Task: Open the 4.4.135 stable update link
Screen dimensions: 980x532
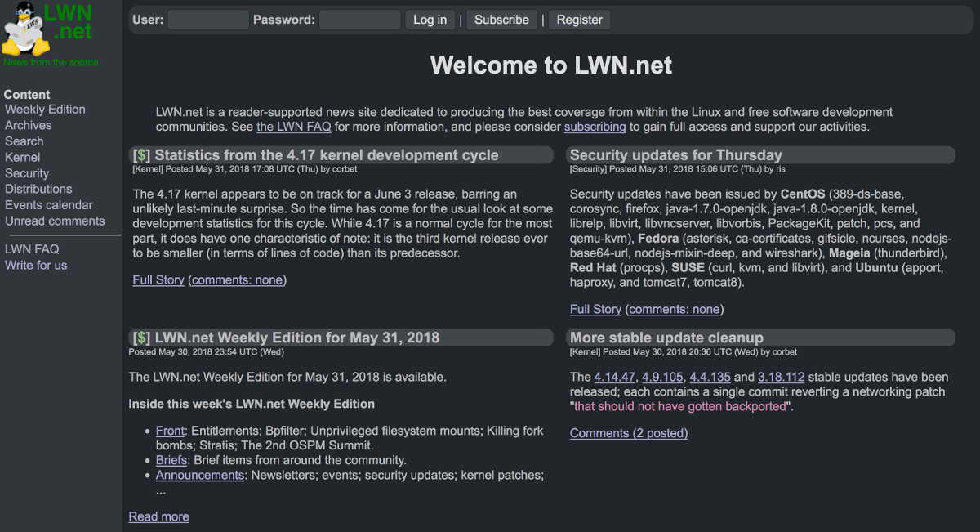Action: [x=710, y=377]
